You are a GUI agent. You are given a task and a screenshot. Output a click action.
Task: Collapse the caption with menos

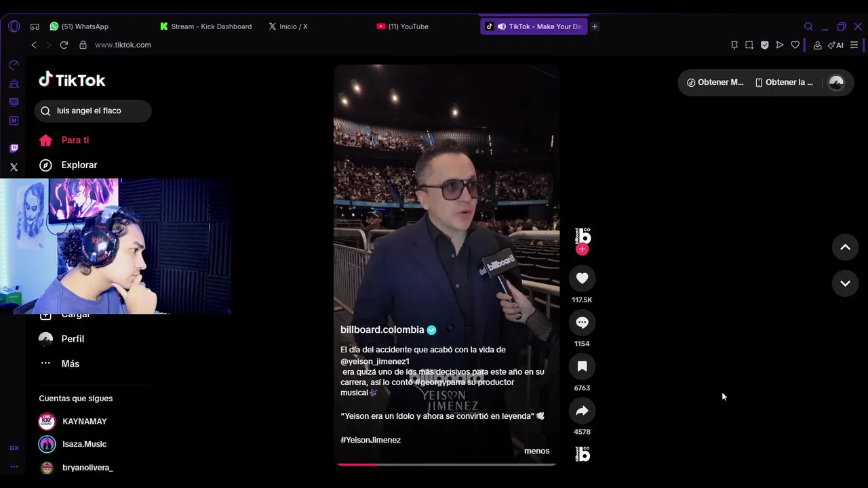coord(536,451)
